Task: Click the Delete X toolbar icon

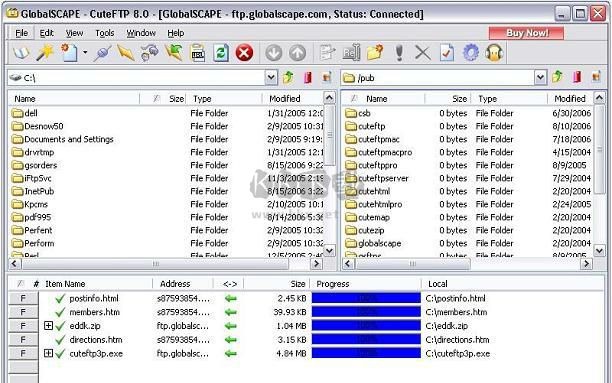Action: [x=423, y=53]
